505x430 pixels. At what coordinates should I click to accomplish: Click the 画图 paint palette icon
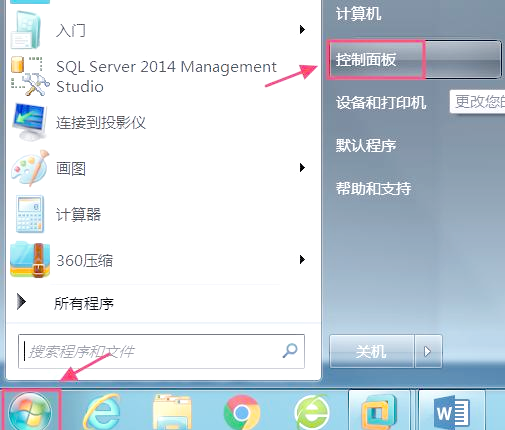[x=30, y=168]
